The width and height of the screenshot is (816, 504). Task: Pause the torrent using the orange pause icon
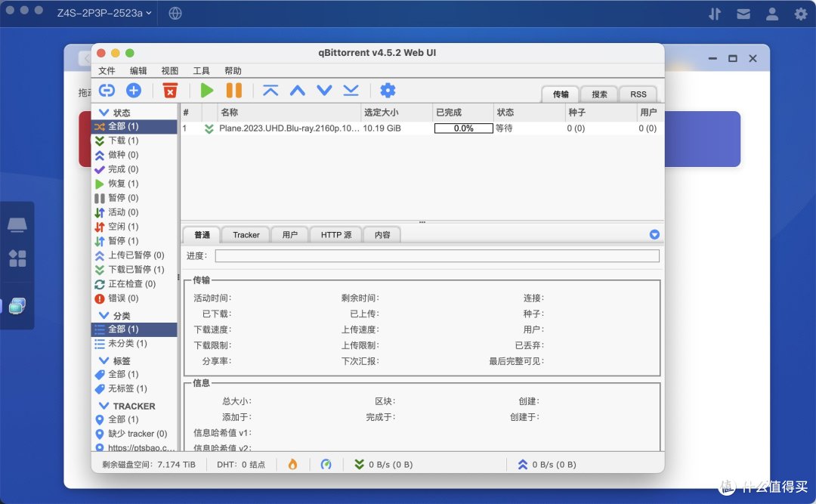pyautogui.click(x=234, y=90)
